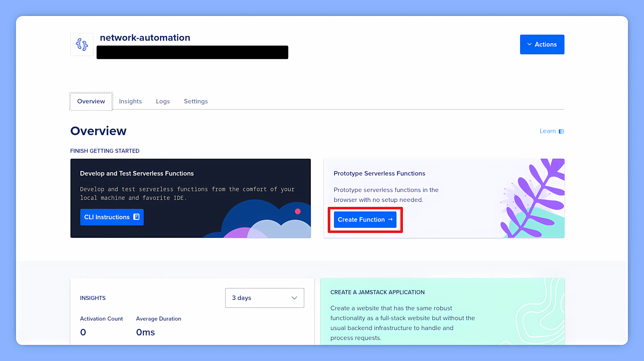Click the Activation Count value
The width and height of the screenshot is (644, 361).
83,332
